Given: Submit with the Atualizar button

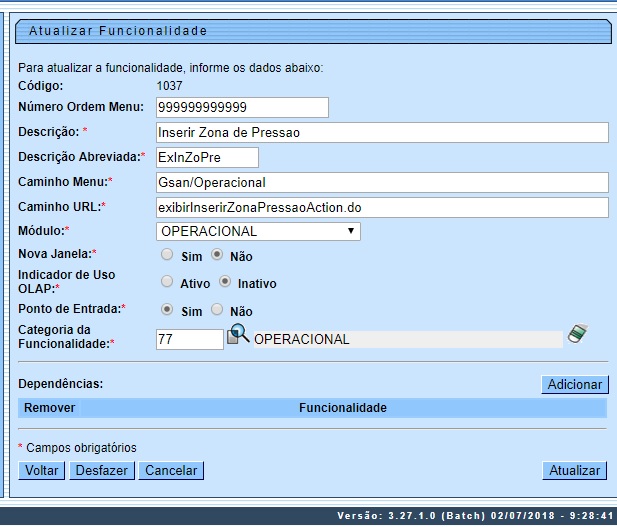Looking at the screenshot, I should tap(575, 470).
